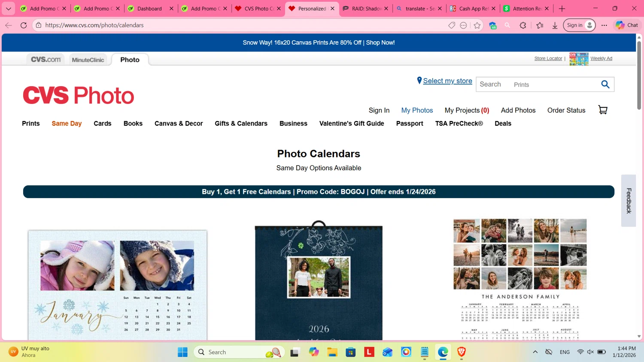Open the Store Locator link
This screenshot has width=644, height=362.
(548, 58)
